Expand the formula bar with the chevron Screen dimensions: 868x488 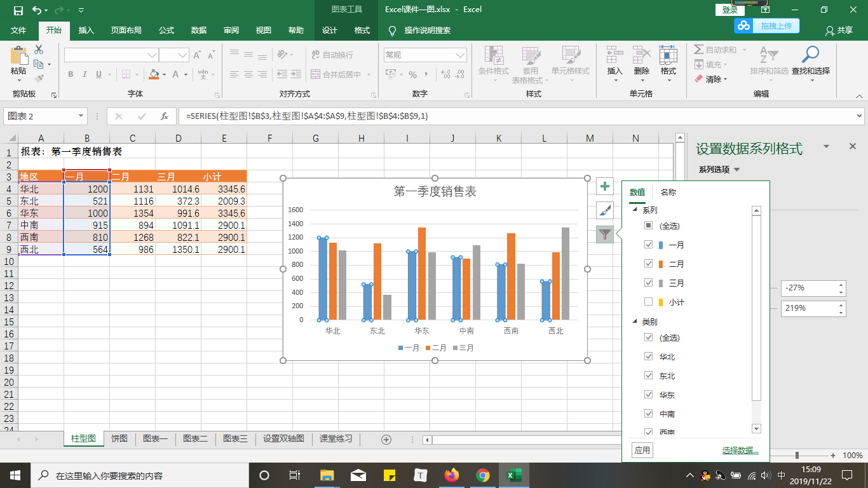[x=860, y=116]
